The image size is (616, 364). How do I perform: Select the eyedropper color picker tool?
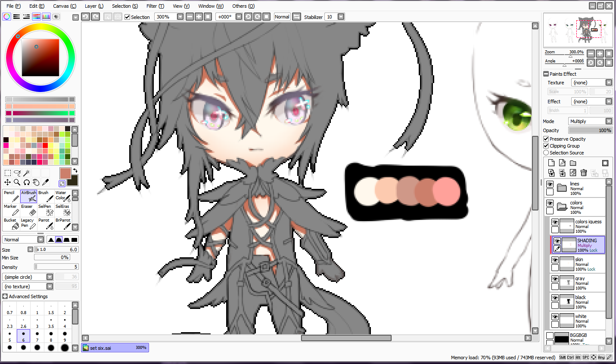coord(46,182)
